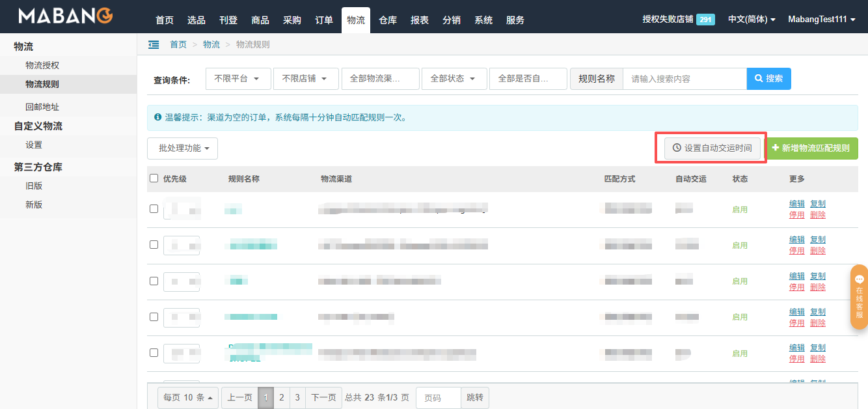The width and height of the screenshot is (868, 409).
Task: Collapse the sidebar using the menu toggle icon
Action: pyautogui.click(x=154, y=44)
